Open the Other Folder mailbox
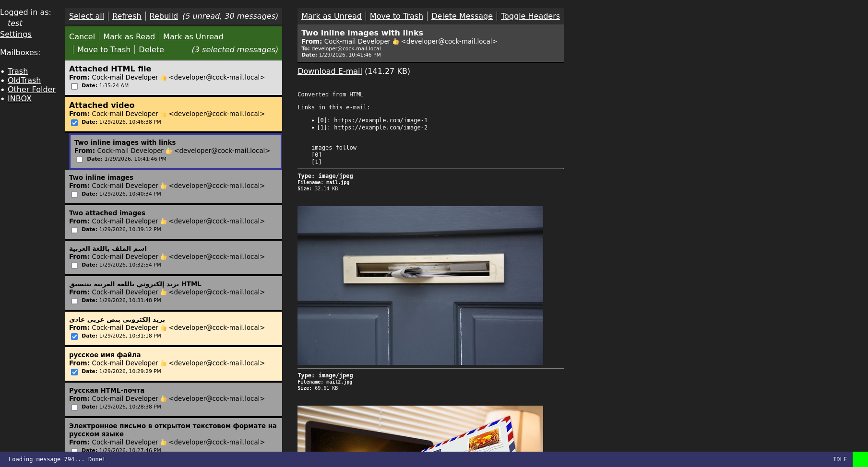 point(31,89)
